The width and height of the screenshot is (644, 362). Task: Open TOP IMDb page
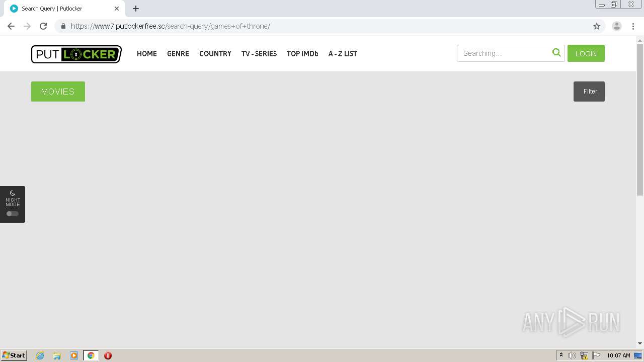[302, 54]
